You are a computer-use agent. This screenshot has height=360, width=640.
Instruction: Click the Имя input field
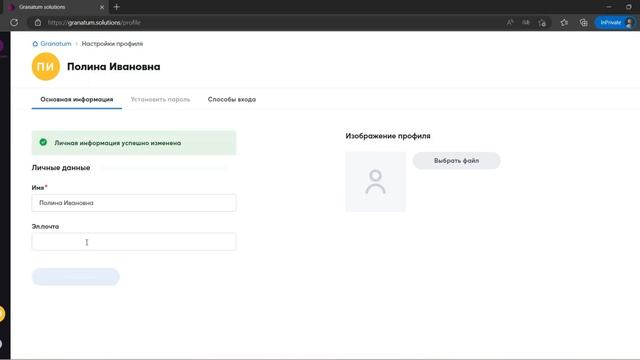pyautogui.click(x=134, y=203)
